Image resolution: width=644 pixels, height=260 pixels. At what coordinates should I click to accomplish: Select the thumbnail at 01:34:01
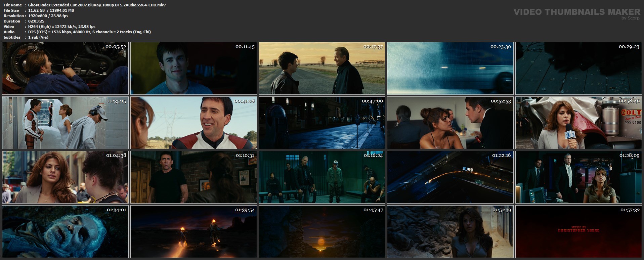tap(65, 231)
